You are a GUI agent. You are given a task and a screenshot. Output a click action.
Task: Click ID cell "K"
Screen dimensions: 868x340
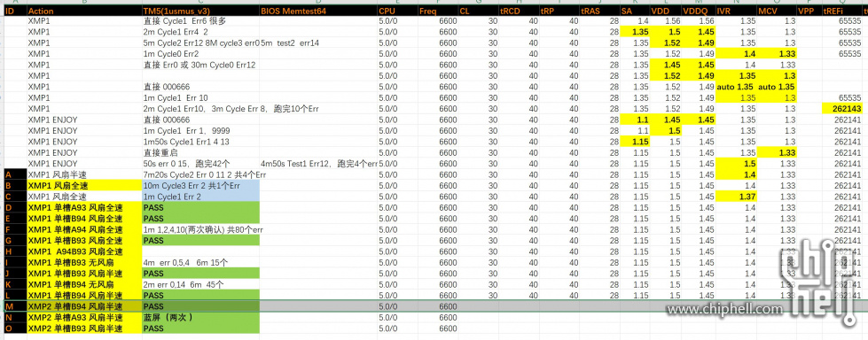coord(15,285)
